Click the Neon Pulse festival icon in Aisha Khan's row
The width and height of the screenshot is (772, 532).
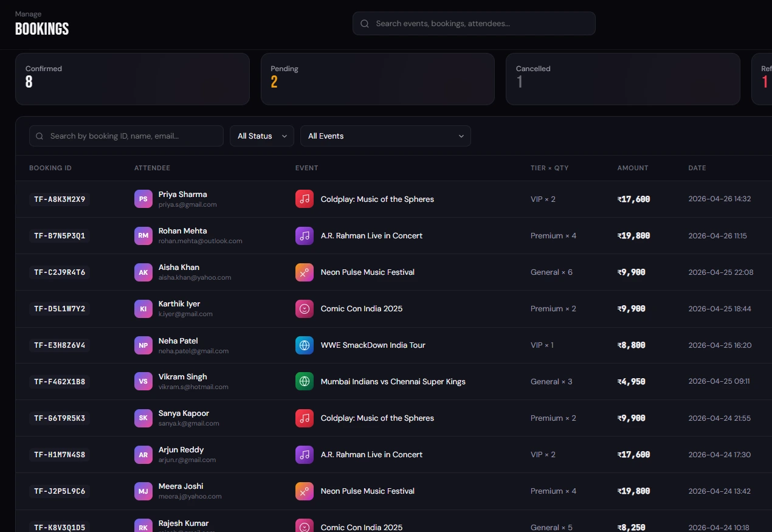pos(305,272)
